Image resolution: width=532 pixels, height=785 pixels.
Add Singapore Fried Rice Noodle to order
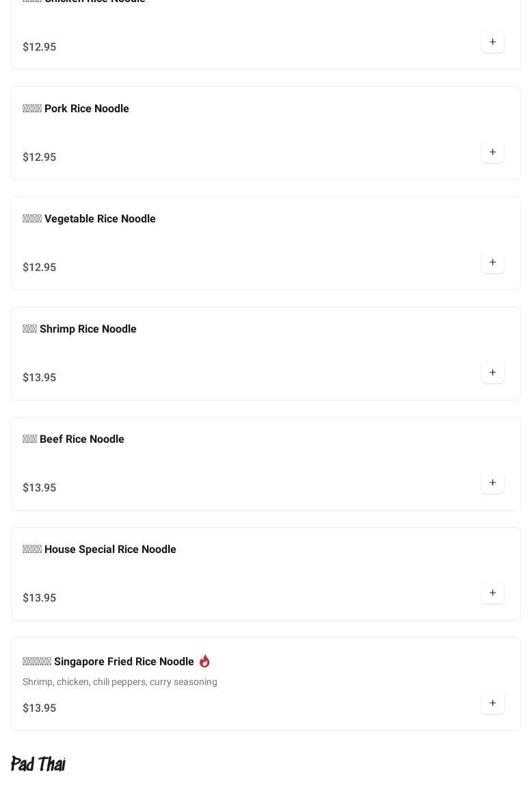[492, 704]
